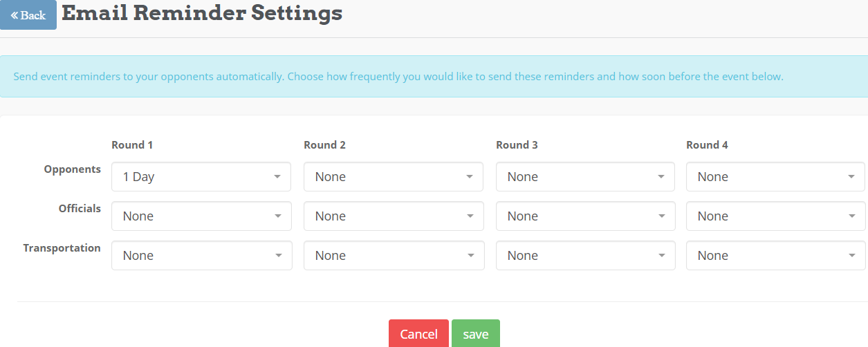This screenshot has width=868, height=347.
Task: Expand the Transportation Round 2 dropdown
Action: (393, 256)
